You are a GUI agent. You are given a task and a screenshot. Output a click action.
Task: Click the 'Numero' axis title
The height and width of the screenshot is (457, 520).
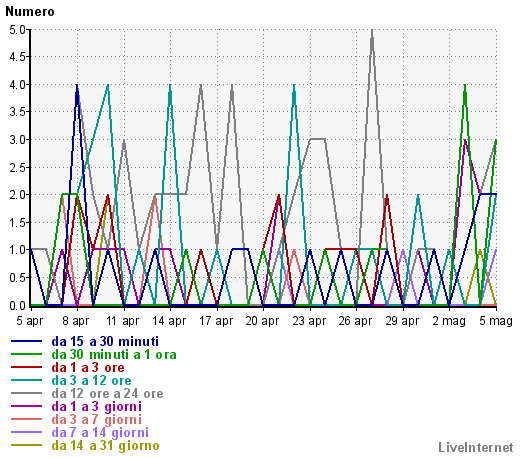click(x=30, y=12)
